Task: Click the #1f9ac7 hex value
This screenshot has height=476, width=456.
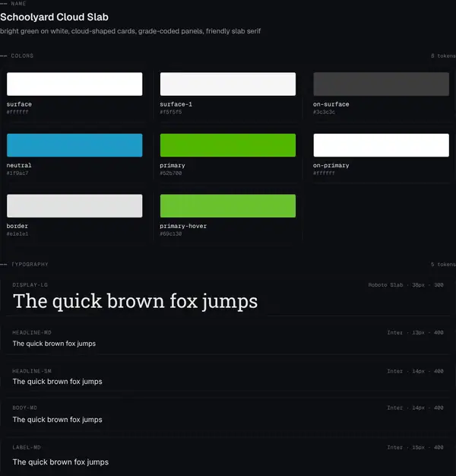Action: coord(17,173)
